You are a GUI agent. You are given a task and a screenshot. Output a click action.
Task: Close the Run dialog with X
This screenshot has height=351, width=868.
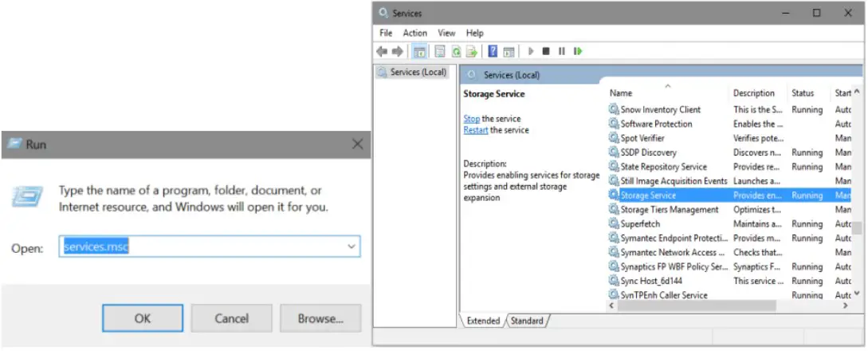pyautogui.click(x=358, y=144)
